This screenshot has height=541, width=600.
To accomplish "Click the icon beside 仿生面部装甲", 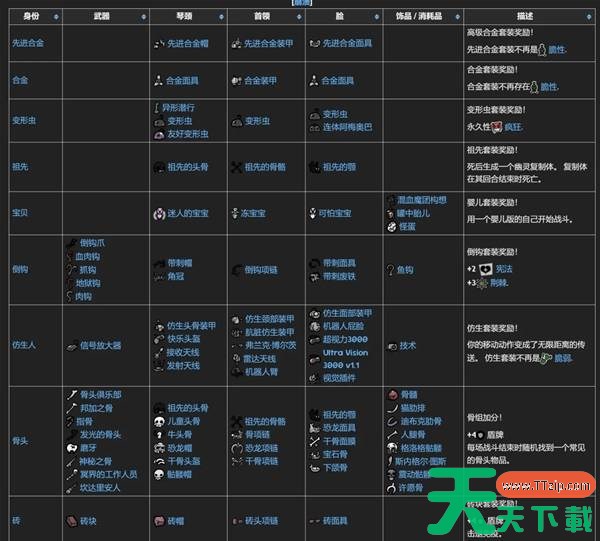I will [x=315, y=313].
